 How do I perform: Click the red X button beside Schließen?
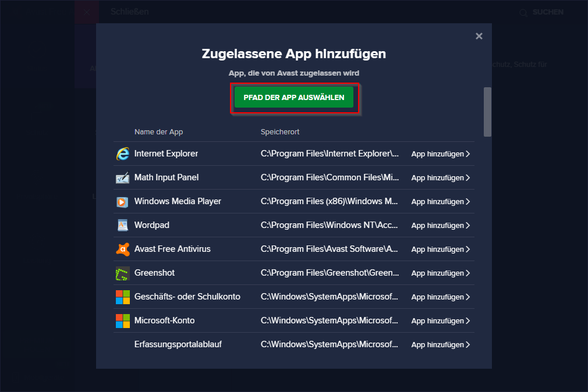click(x=87, y=12)
